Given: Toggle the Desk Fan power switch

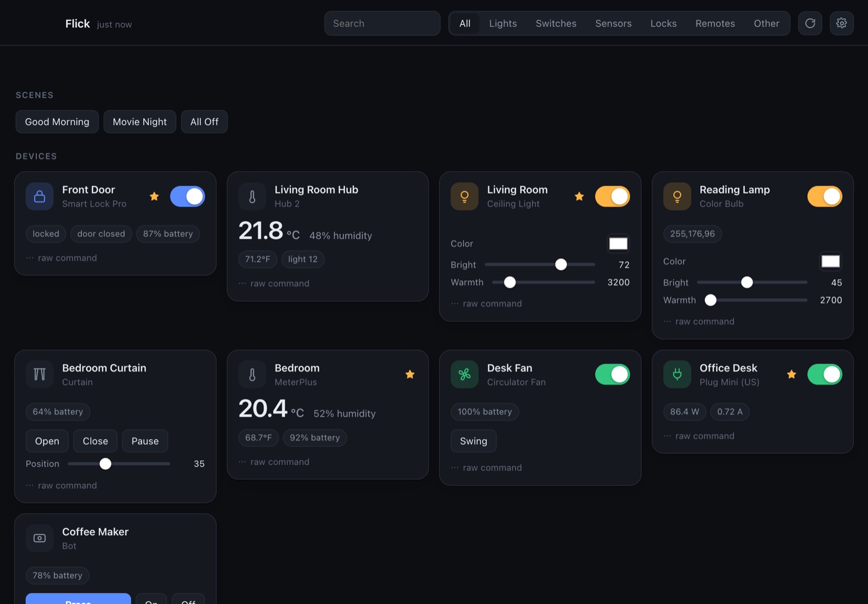Looking at the screenshot, I should coord(612,374).
